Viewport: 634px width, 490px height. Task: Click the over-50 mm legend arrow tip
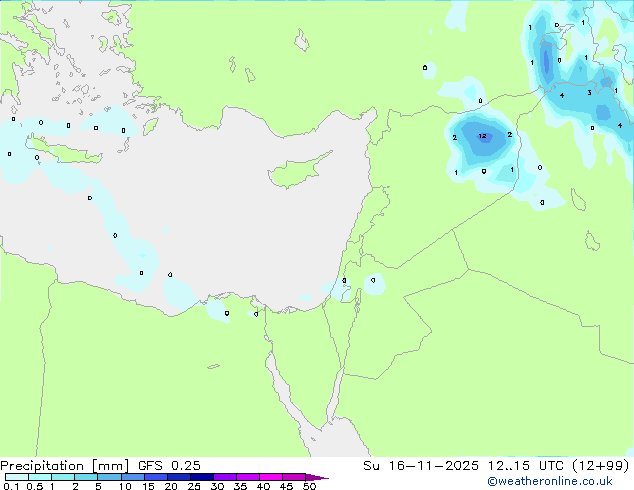(317, 477)
